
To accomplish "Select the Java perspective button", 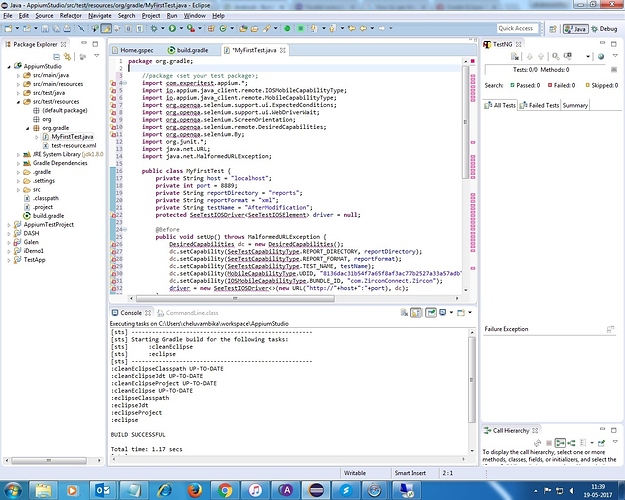I will pyautogui.click(x=576, y=29).
